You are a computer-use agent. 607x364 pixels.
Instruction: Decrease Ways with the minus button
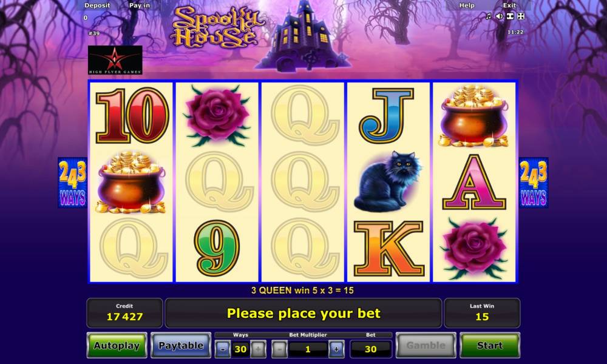point(223,349)
